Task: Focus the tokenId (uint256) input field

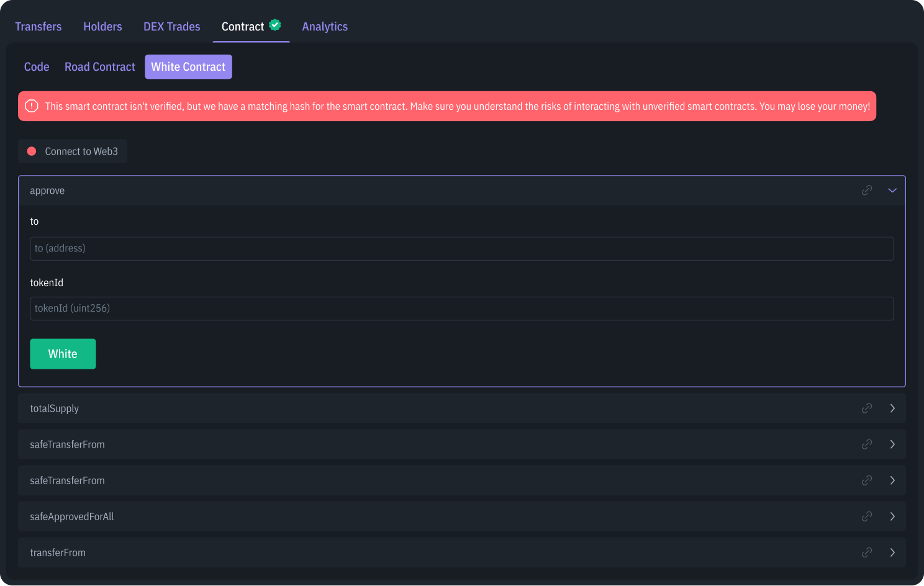Action: click(461, 309)
